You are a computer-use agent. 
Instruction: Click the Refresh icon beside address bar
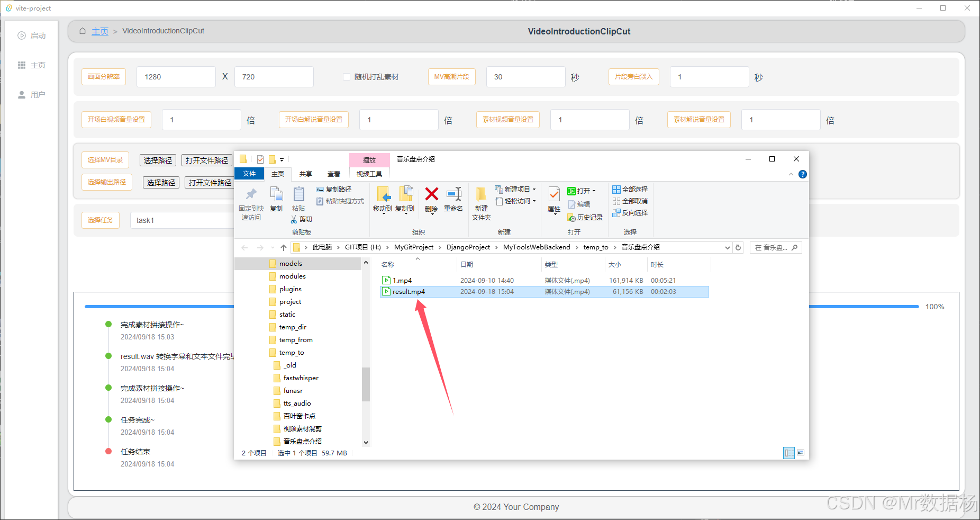pyautogui.click(x=738, y=247)
